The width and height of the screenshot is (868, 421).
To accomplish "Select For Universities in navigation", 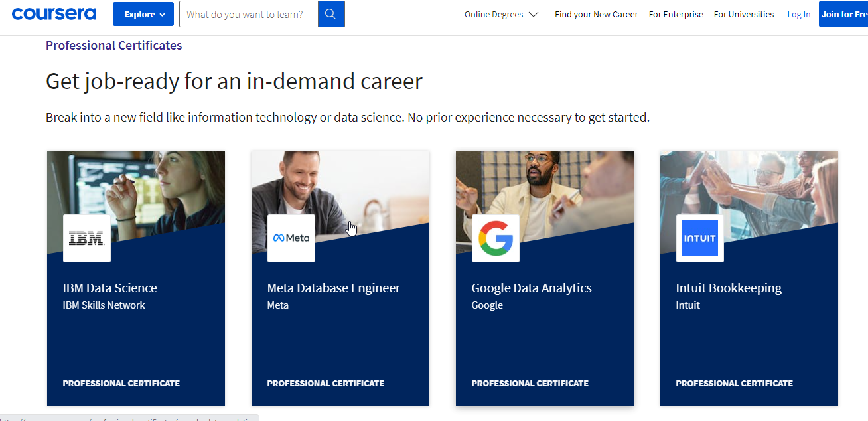I will click(744, 14).
